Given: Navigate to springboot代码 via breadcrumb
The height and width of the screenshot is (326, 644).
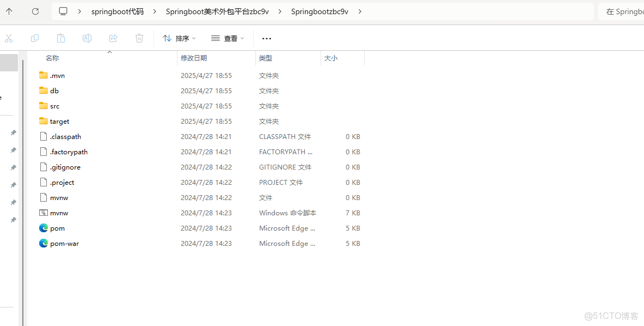Looking at the screenshot, I should 118,11.
